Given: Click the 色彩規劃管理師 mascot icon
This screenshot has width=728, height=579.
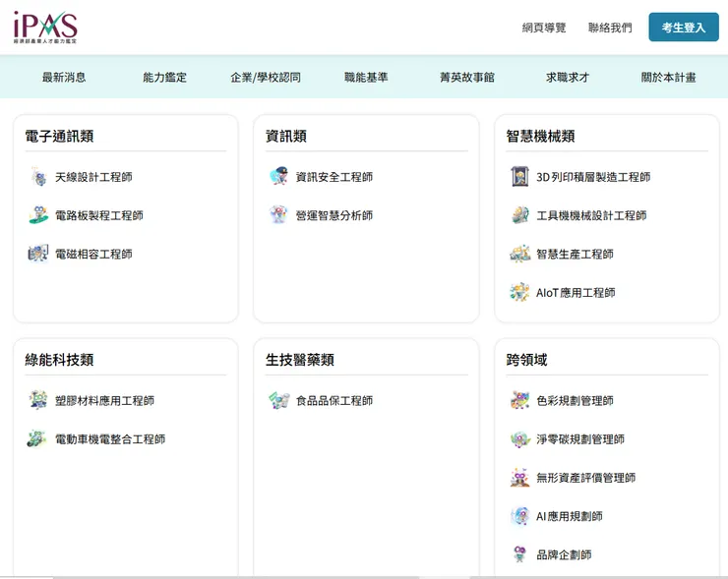Looking at the screenshot, I should (520, 400).
